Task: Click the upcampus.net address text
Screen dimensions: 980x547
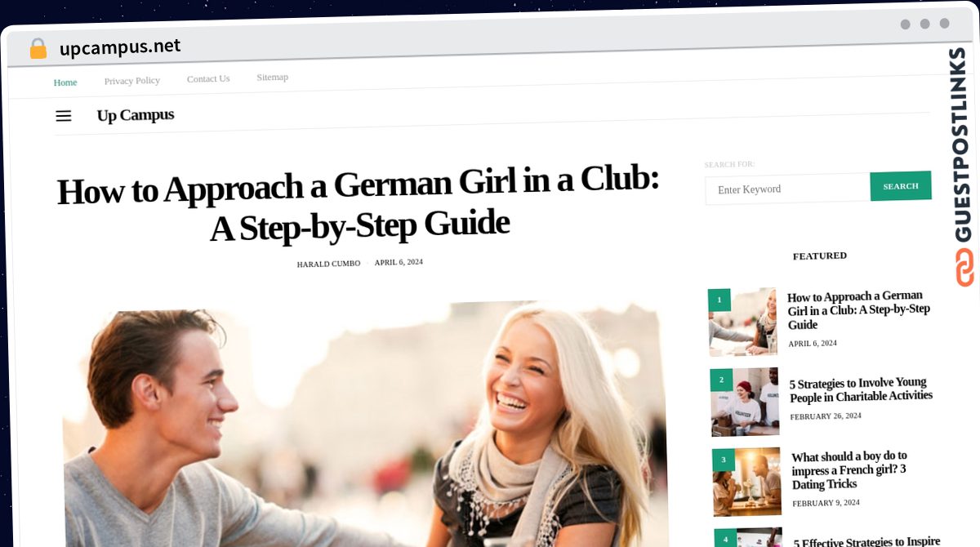Action: [120, 47]
